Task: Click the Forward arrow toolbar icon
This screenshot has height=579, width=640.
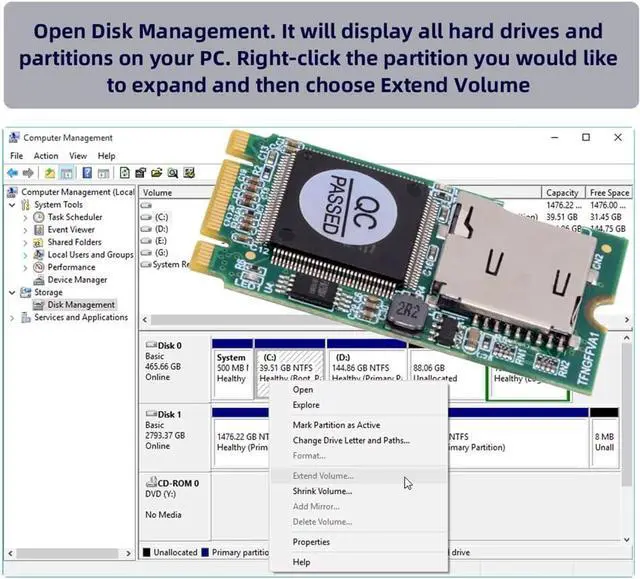Action: point(28,173)
